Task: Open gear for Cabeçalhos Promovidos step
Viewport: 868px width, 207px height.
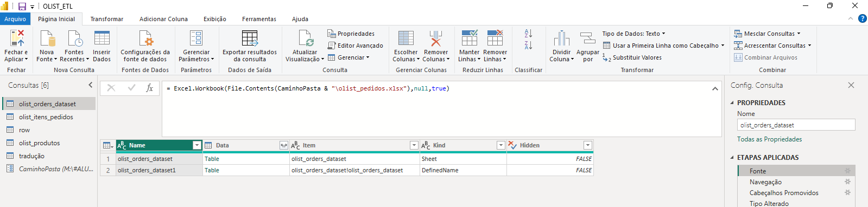Action: (847, 192)
